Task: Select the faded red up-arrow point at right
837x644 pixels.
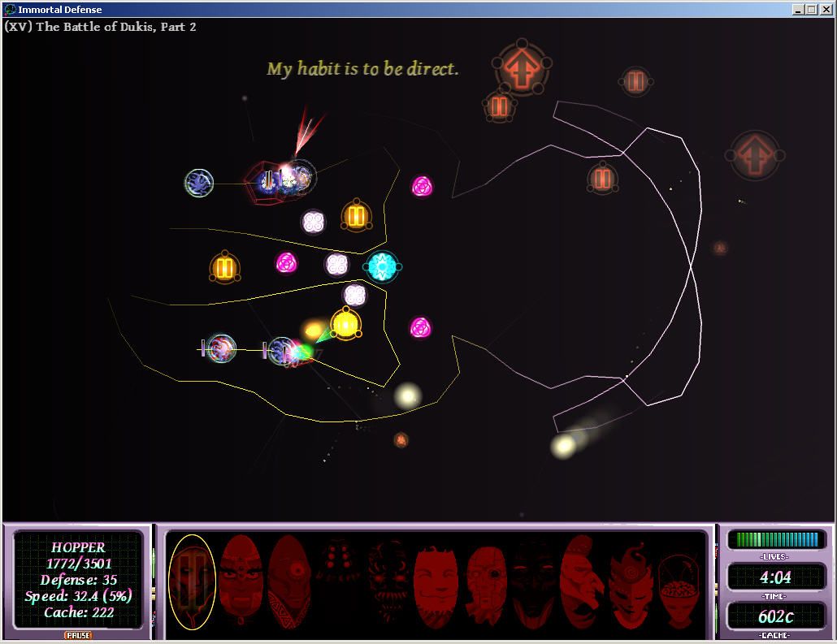Action: coord(754,154)
